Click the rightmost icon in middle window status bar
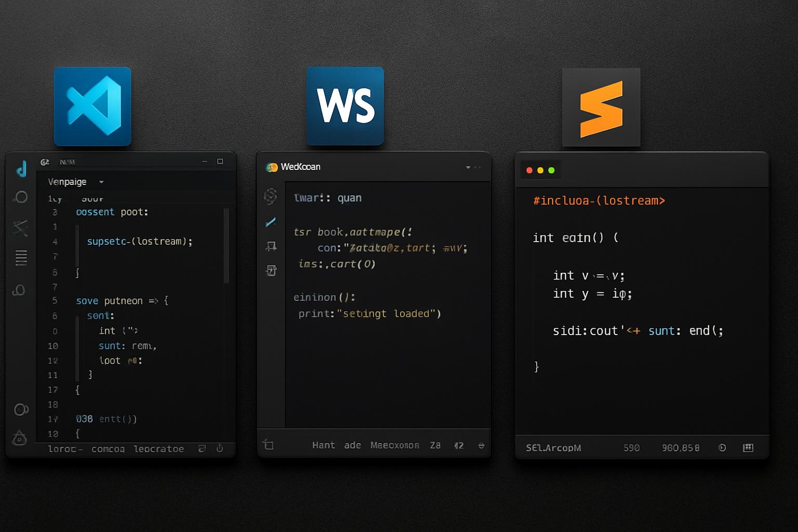This screenshot has width=798, height=532. point(481,446)
